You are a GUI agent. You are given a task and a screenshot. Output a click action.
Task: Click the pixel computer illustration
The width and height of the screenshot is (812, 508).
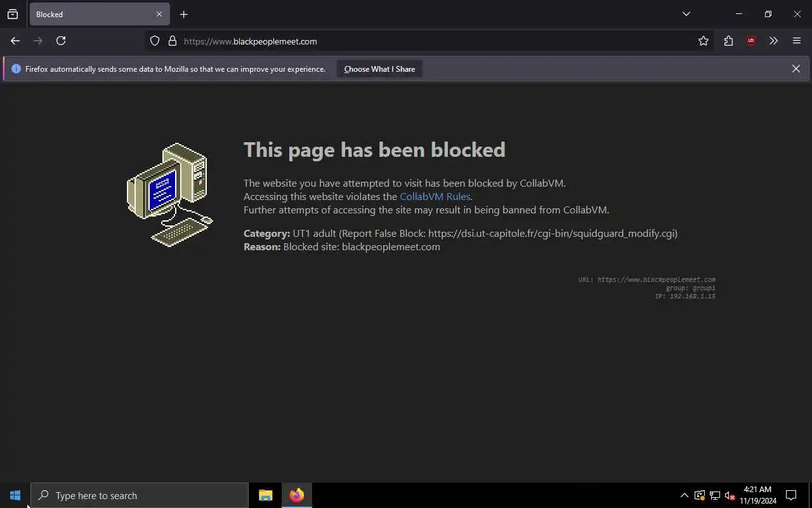(x=170, y=195)
